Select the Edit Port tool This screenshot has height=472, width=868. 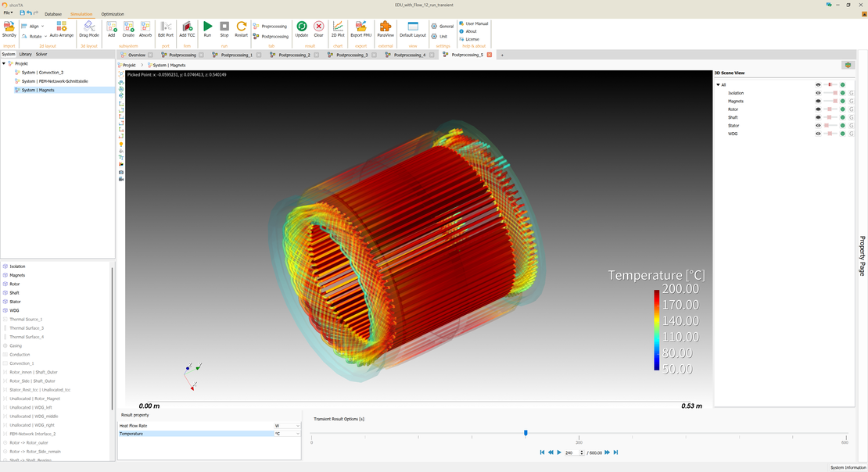tap(164, 27)
